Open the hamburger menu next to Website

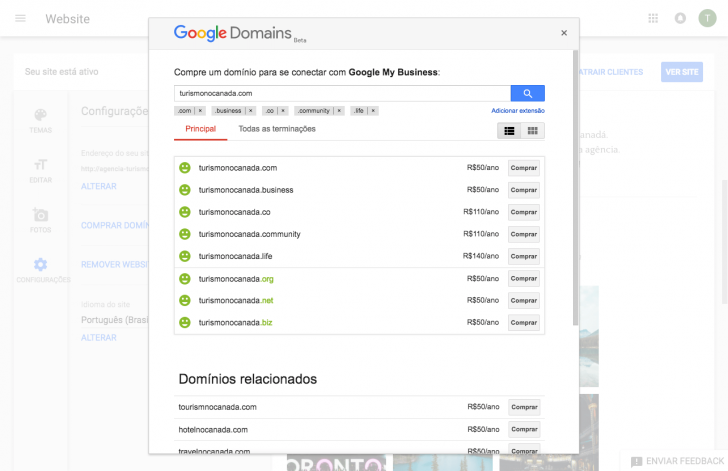click(20, 19)
